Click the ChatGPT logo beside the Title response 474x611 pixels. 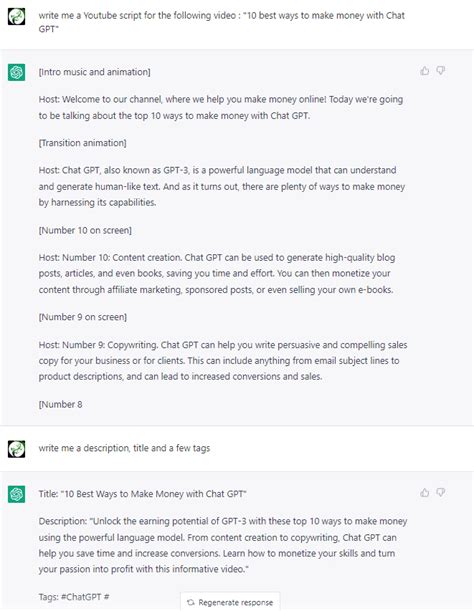16,494
